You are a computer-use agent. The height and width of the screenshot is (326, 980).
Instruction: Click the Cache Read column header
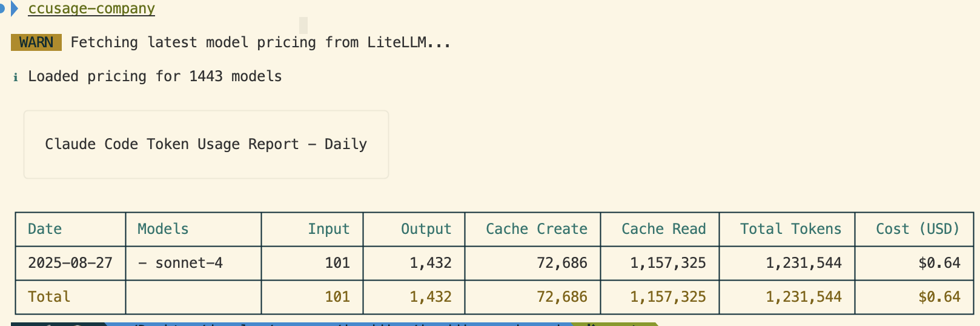(x=664, y=229)
